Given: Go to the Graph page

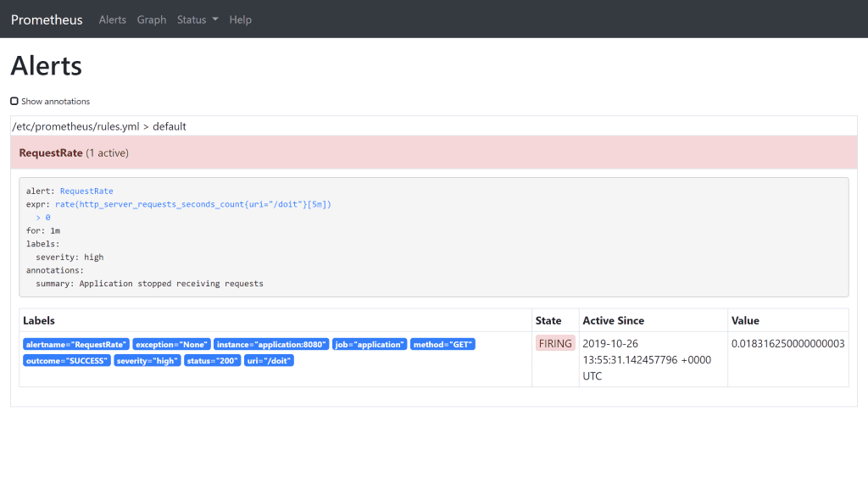Looking at the screenshot, I should (x=152, y=19).
